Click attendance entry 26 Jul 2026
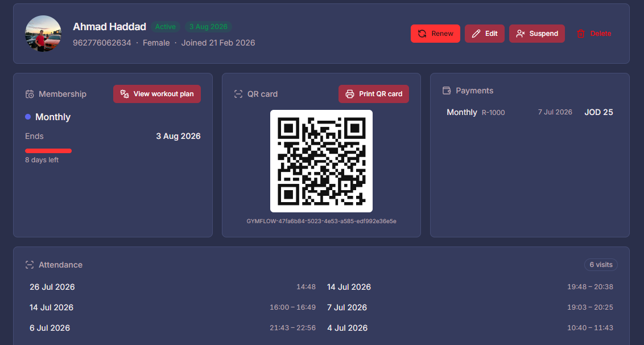 (52, 287)
